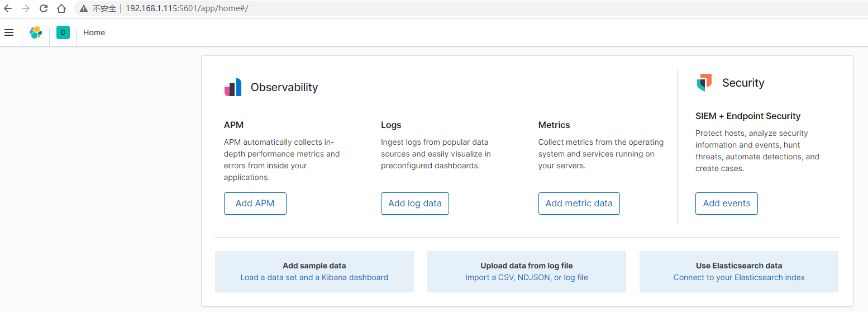Click the browser back arrow

point(8,8)
